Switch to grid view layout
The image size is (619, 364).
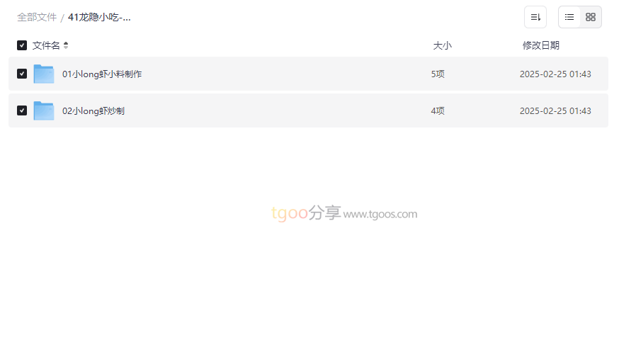pos(591,17)
